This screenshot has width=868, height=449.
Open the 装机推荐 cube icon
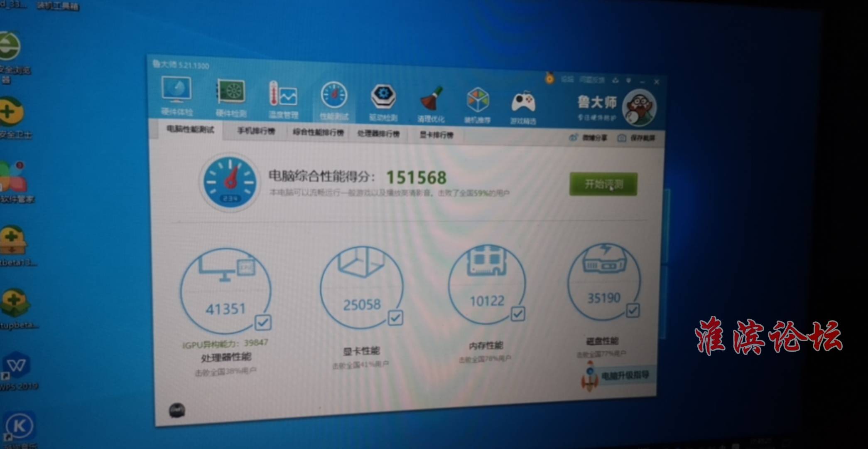pyautogui.click(x=478, y=105)
